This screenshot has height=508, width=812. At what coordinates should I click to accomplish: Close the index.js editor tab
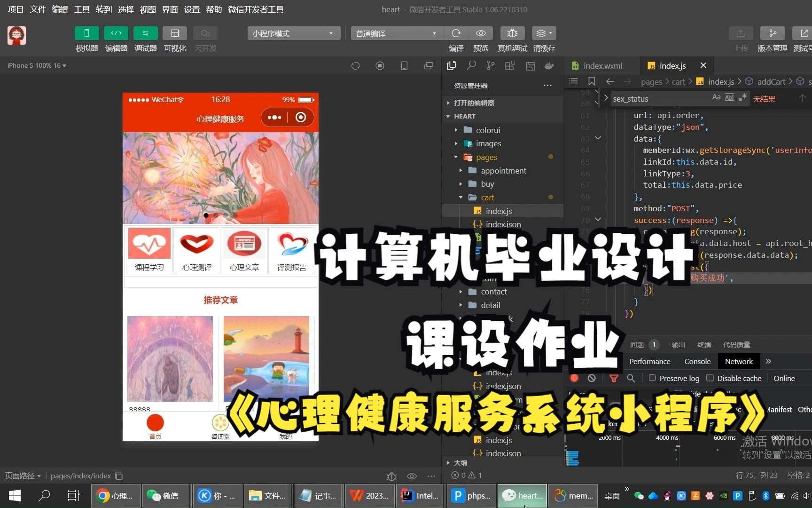tap(703, 65)
